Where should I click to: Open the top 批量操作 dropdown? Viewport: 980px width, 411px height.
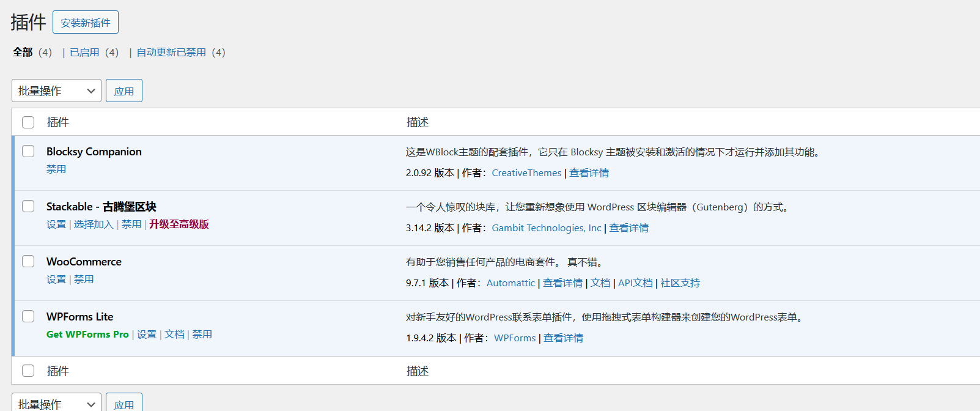pyautogui.click(x=56, y=91)
